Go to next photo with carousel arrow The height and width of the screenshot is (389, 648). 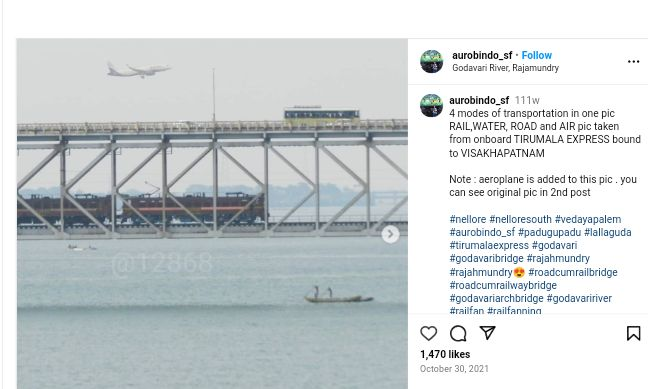(x=390, y=234)
